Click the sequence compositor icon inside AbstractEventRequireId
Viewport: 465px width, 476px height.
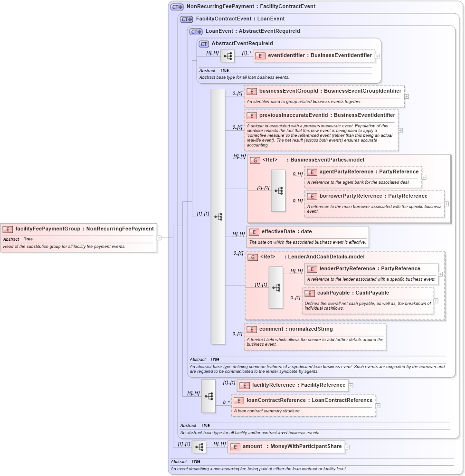point(227,56)
